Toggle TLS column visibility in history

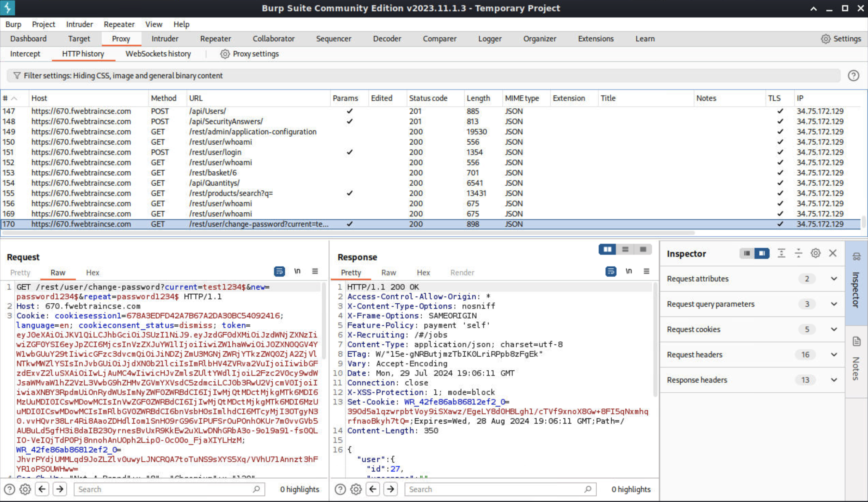click(x=774, y=97)
